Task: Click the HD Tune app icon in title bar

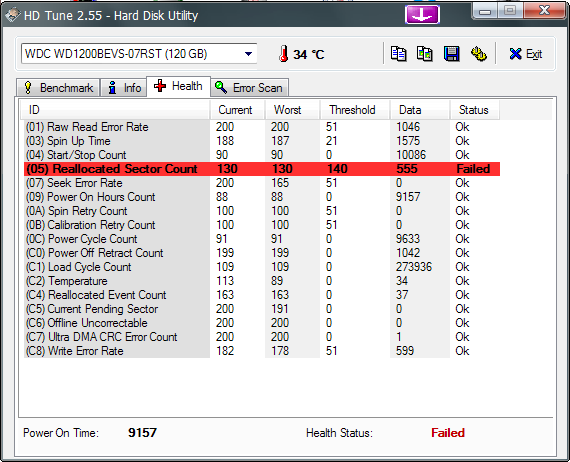Action: click(12, 15)
